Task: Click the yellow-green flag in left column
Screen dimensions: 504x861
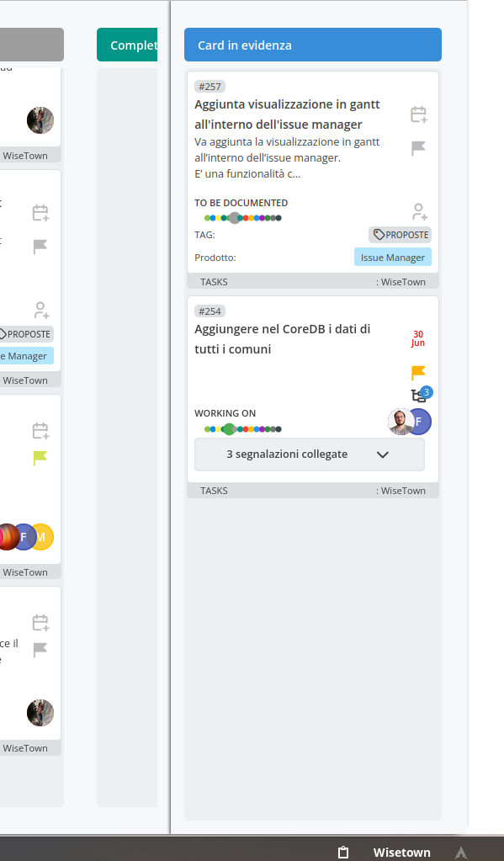Action: click(x=40, y=457)
